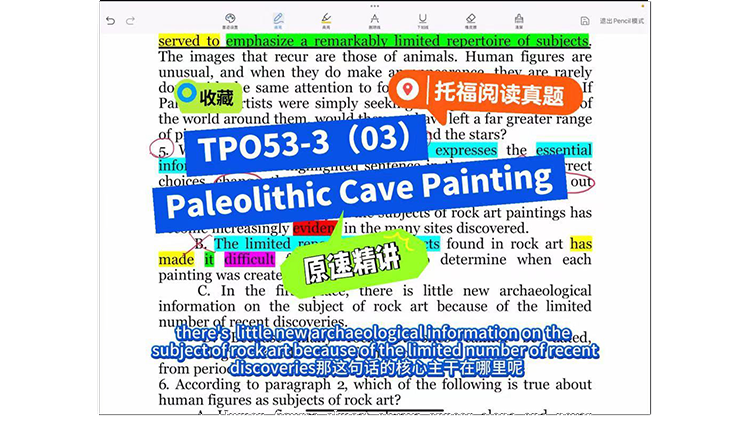Click answer choice letter "C."
Screen dimensions: 750x422
[x=204, y=290]
